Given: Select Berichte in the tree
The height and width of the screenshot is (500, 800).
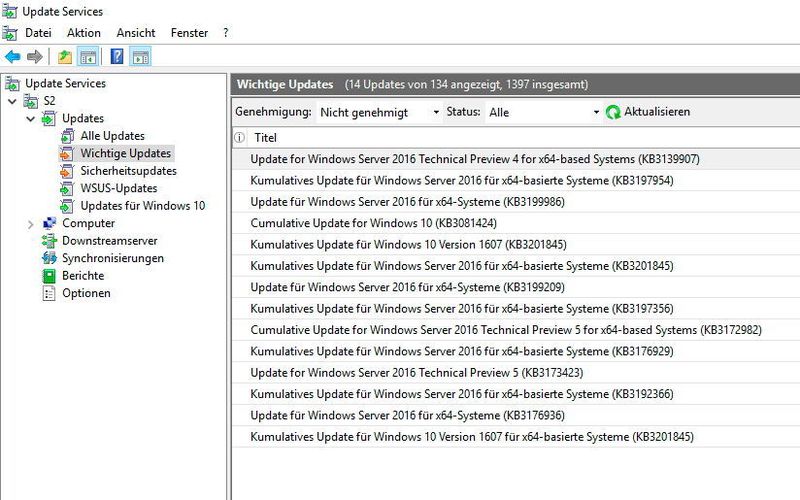Looking at the screenshot, I should [x=83, y=276].
